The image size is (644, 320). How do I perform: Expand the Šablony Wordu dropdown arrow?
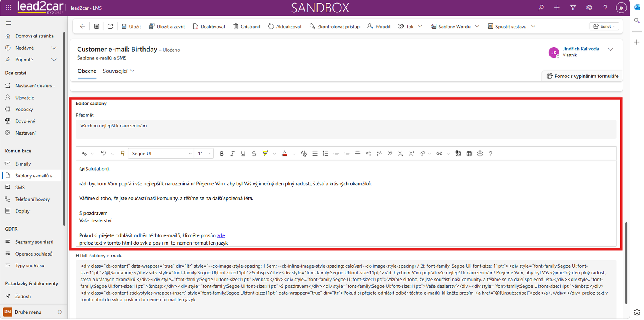(477, 27)
